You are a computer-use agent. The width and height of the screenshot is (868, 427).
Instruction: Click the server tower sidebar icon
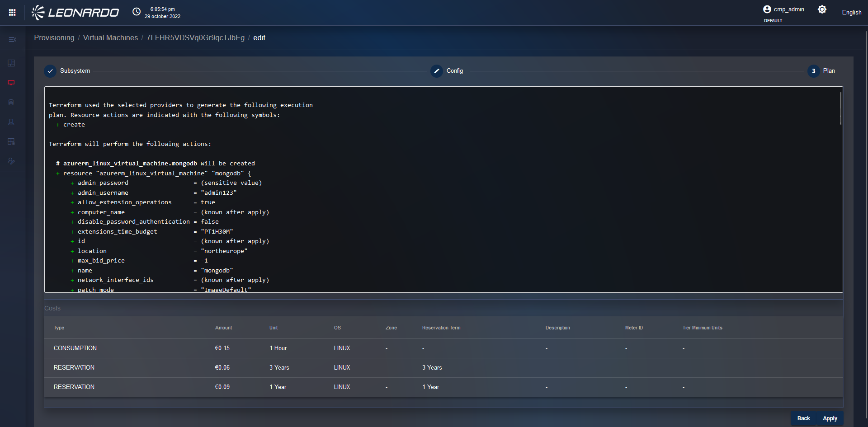(x=11, y=122)
